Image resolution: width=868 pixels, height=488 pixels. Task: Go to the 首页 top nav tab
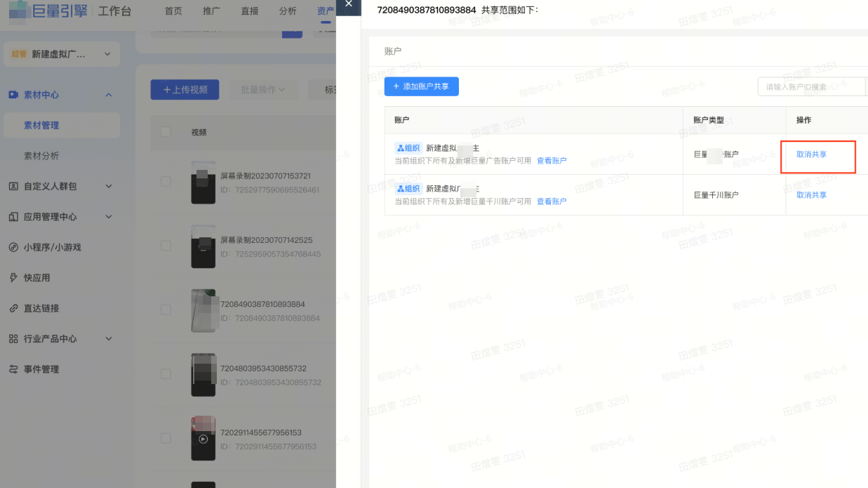tap(173, 11)
